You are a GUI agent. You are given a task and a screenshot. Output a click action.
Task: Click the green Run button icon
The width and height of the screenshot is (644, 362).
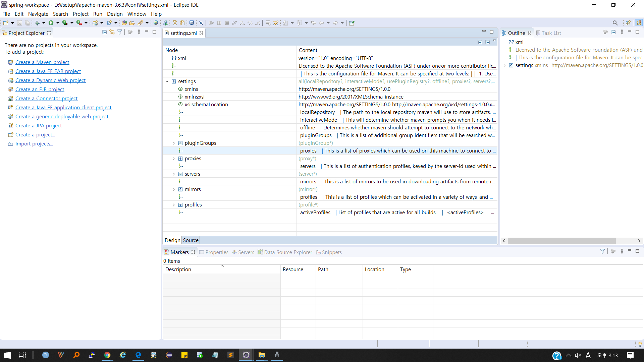coord(51,23)
